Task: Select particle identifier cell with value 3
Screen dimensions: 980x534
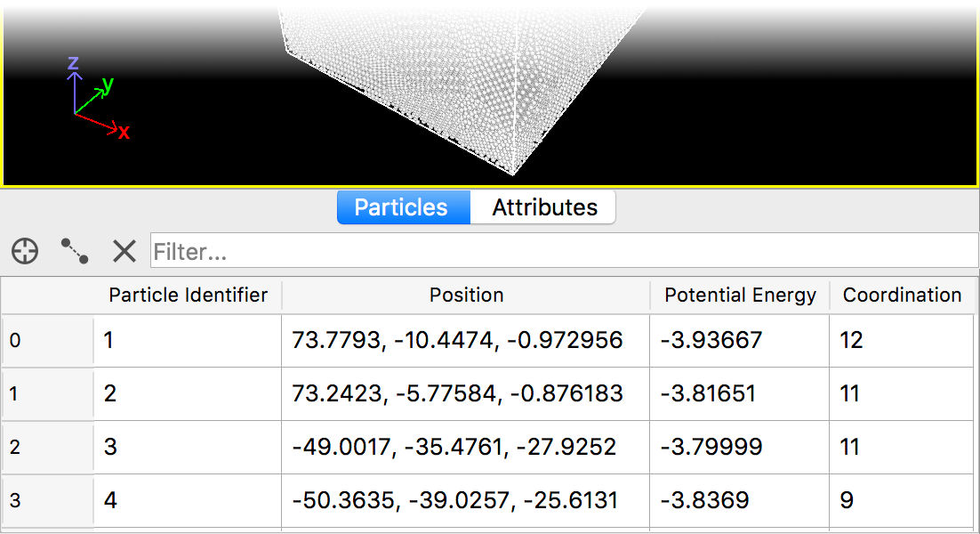Action: coord(188,447)
